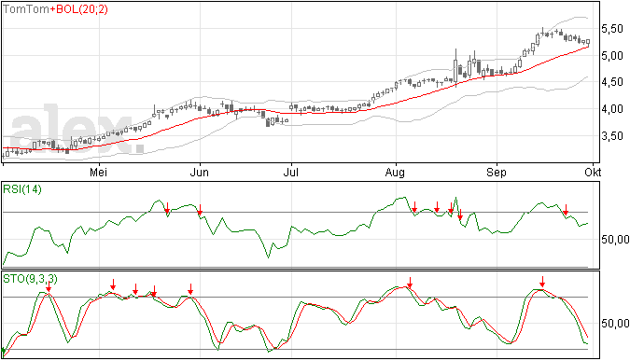Viewport: 644px width, 361px height.
Task: Click the 4,00 price axis label
Action: tap(612, 109)
